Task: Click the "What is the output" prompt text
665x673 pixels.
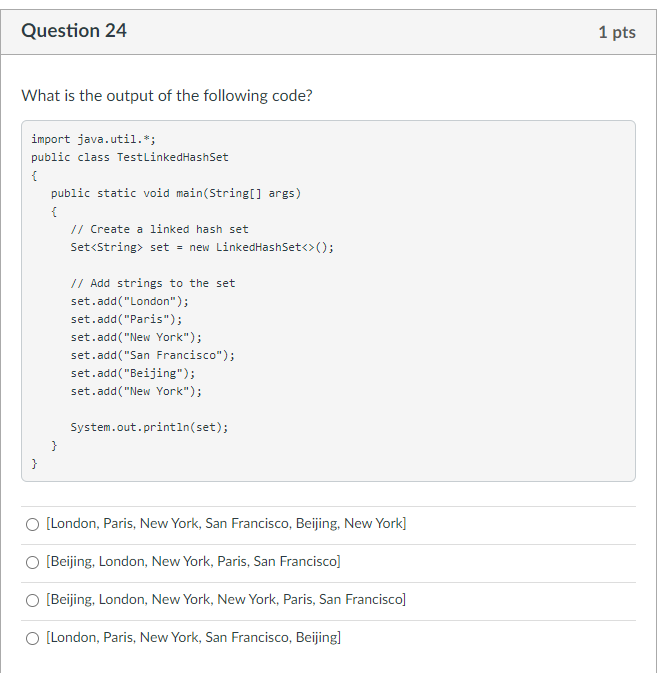Action: click(167, 95)
